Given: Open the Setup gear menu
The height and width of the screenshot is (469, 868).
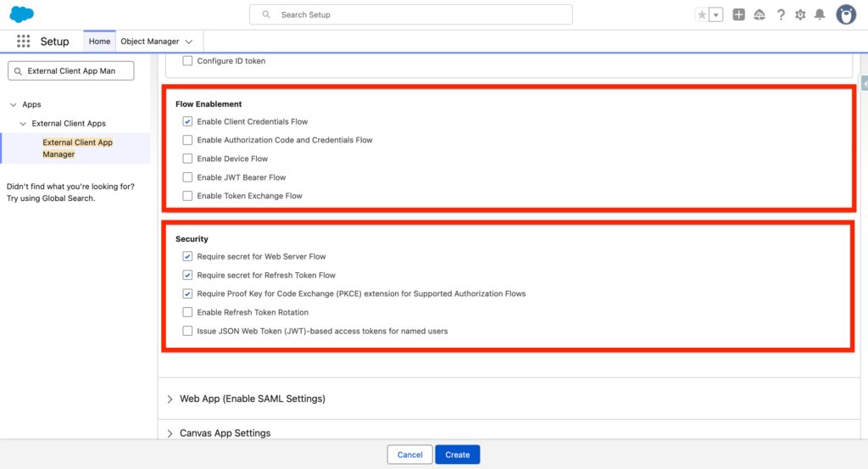Looking at the screenshot, I should coord(800,14).
